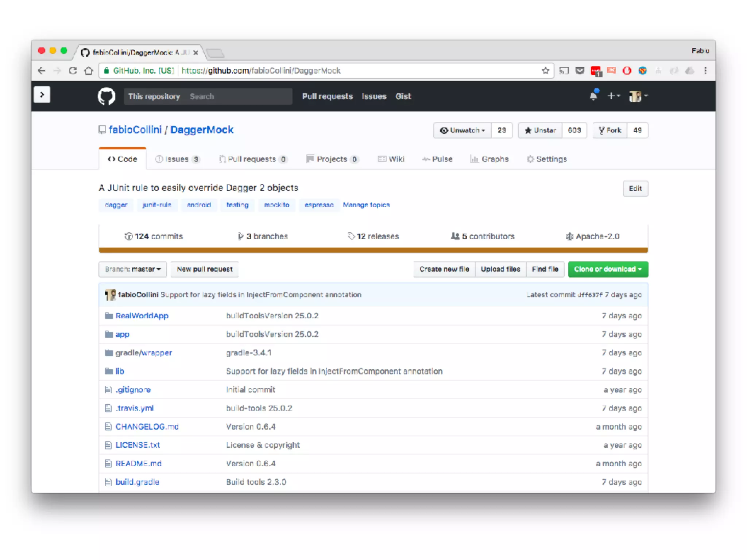
Task: Click the Pocket extension icon
Action: [580, 71]
